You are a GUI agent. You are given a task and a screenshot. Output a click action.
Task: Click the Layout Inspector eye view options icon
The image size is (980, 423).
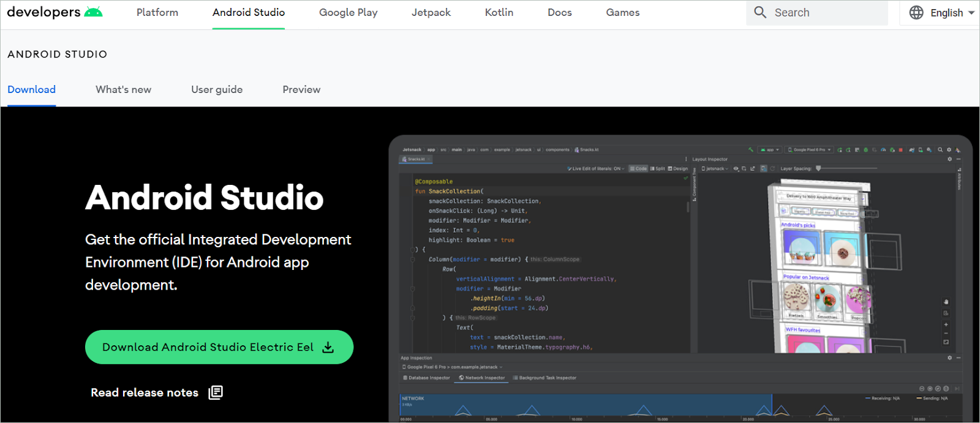pyautogui.click(x=736, y=168)
